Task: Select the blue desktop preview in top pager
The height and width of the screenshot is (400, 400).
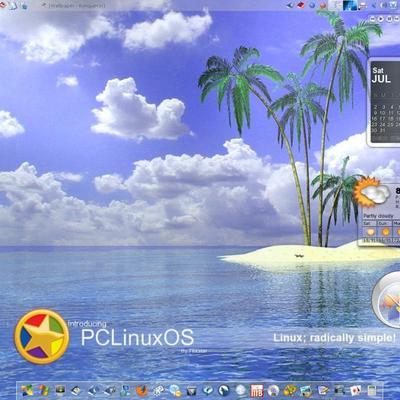Action: click(x=350, y=5)
